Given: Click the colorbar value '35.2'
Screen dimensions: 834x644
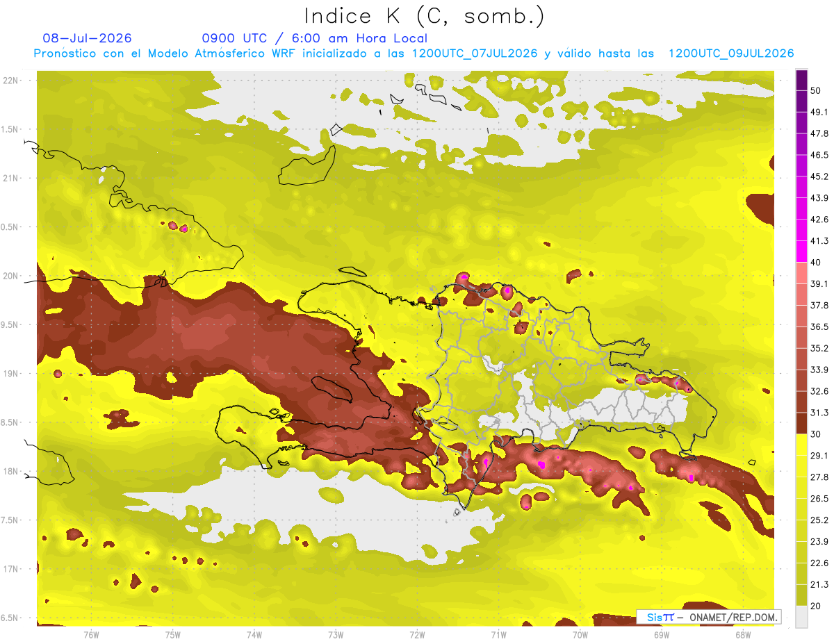Looking at the screenshot, I should tap(819, 348).
